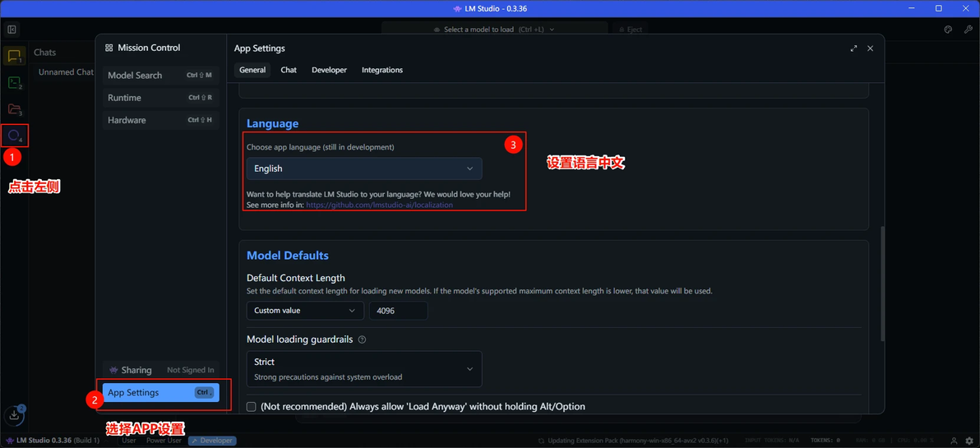980x448 pixels.
Task: Click the Sharing Not Signed In entry
Action: [x=161, y=370]
